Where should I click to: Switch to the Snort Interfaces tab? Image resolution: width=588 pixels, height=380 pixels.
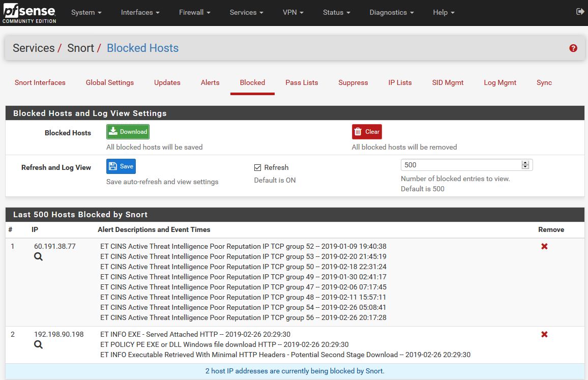[40, 82]
